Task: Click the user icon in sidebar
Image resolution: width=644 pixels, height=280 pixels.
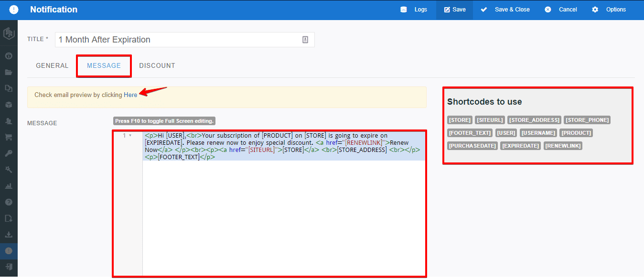Action: [x=8, y=121]
